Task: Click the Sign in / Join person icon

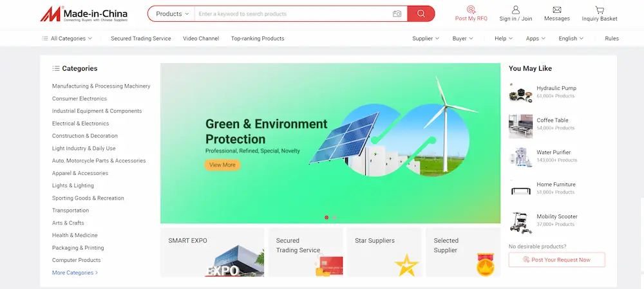Action: (x=515, y=10)
